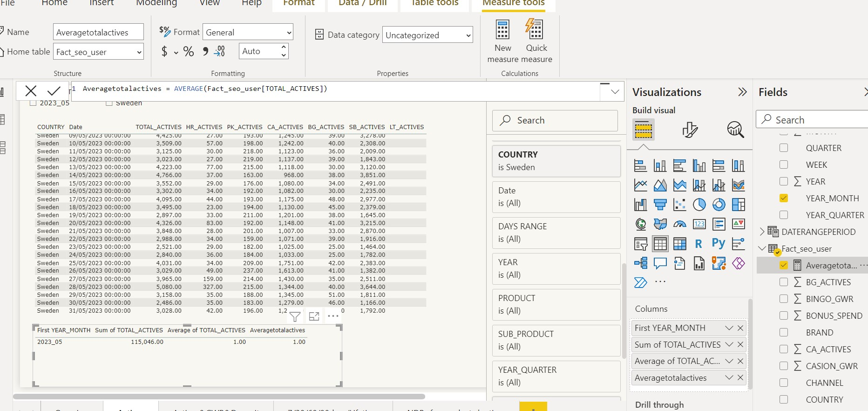
Task: Pick the pie chart visual
Action: (x=699, y=205)
